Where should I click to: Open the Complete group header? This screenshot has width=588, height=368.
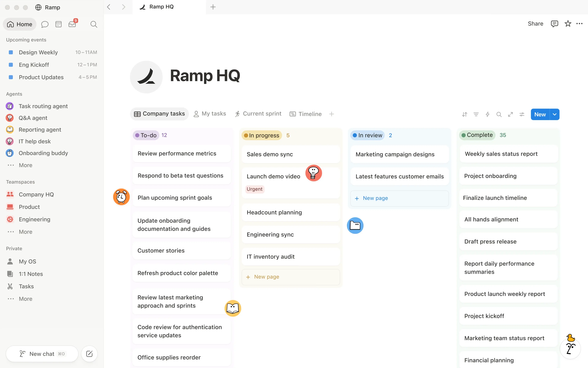(x=477, y=135)
